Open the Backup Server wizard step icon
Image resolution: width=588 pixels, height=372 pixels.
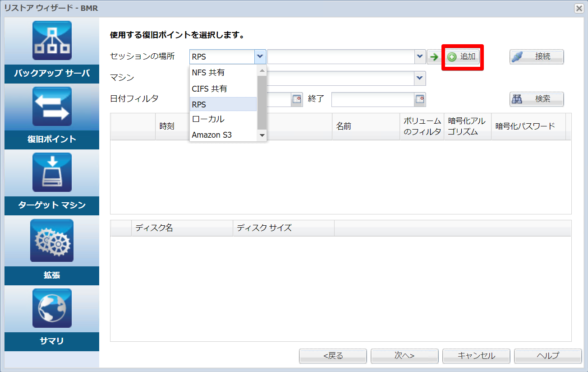pyautogui.click(x=52, y=41)
